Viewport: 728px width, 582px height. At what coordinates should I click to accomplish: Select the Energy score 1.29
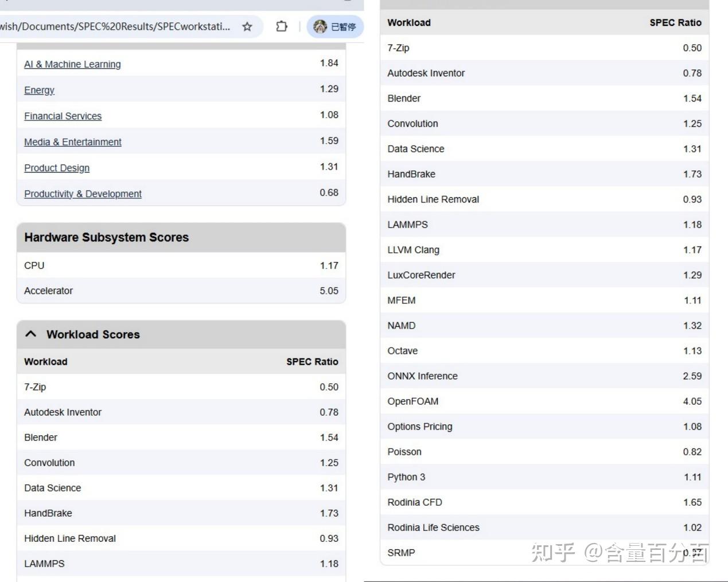tap(329, 89)
